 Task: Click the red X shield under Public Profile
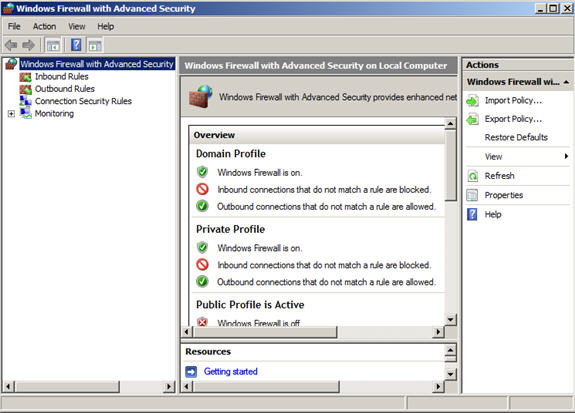click(x=202, y=322)
